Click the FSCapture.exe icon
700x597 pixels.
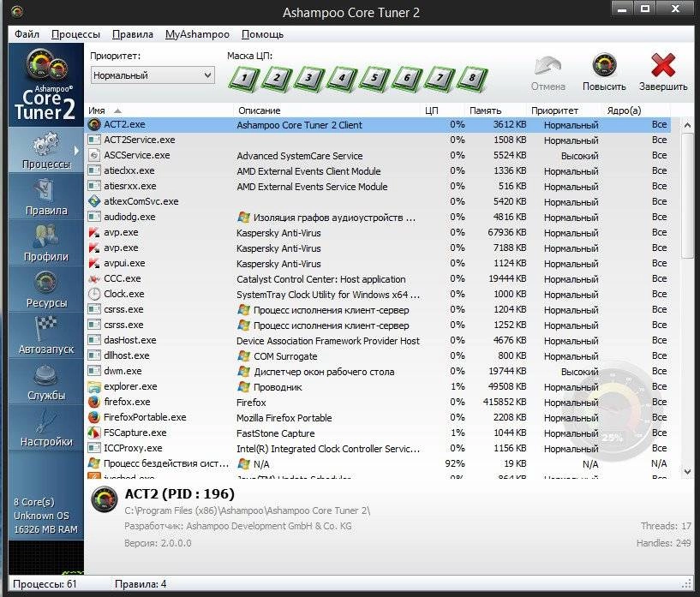click(94, 433)
